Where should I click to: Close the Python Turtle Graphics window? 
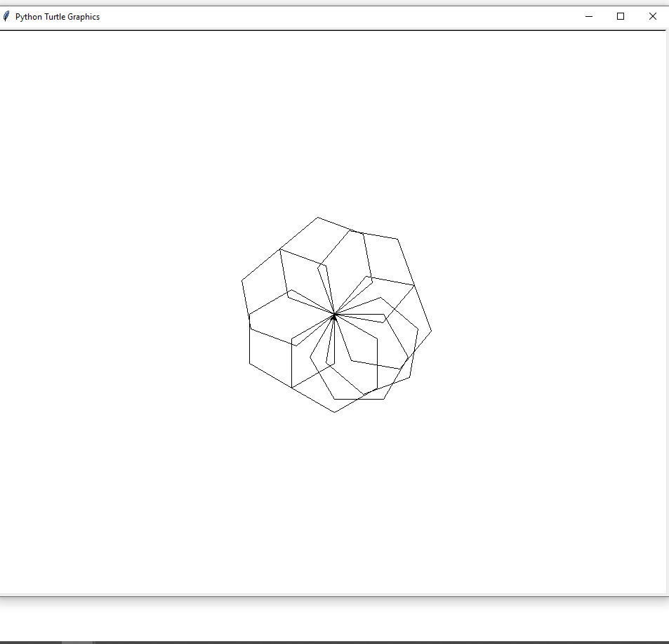pos(652,17)
